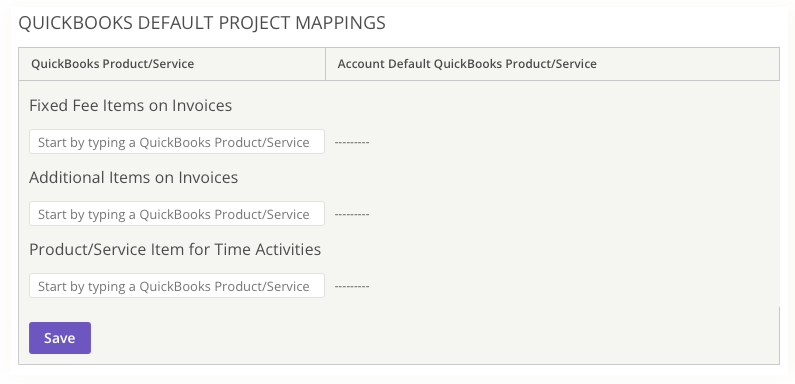The image size is (795, 384).
Task: Click 'QUICKBOOKS DEFAULT PROJECT MAPPINGS' heading
Action: tap(202, 23)
